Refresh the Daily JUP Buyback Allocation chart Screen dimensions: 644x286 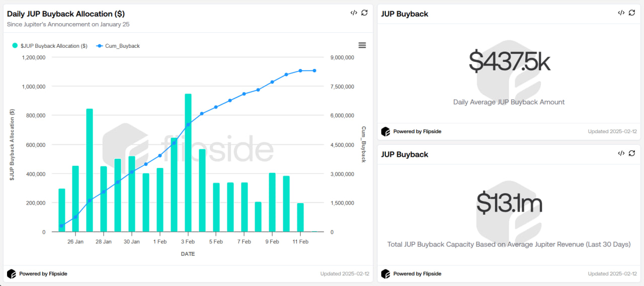tap(365, 13)
